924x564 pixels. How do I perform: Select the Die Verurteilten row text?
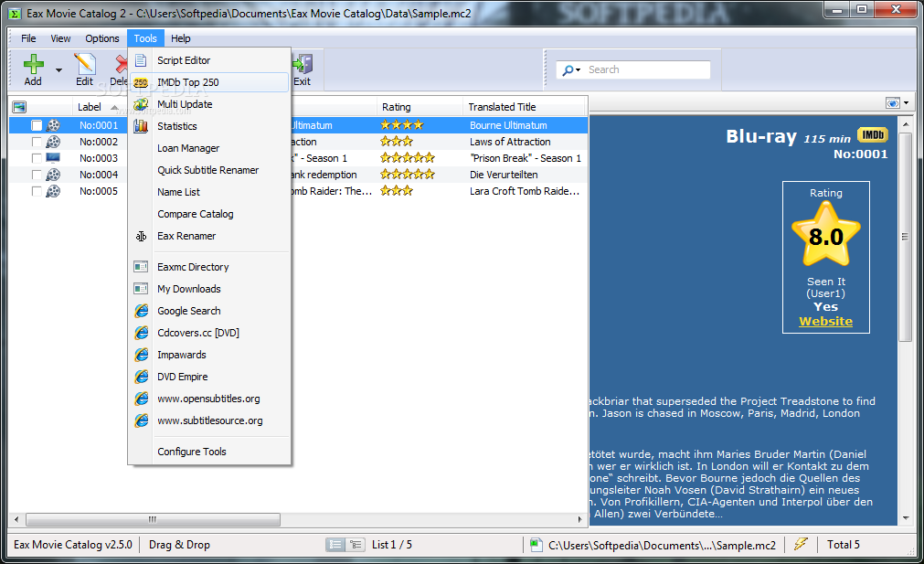coord(504,175)
